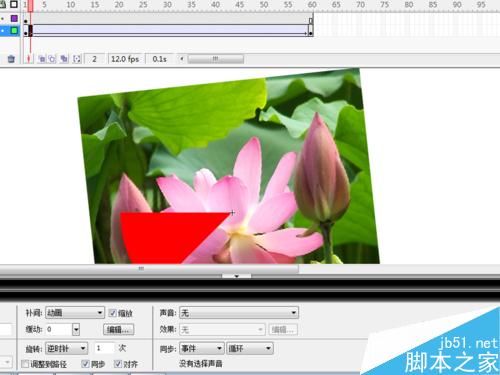The width and height of the screenshot is (500, 375).
Task: Click show all layers as outlines icon
Action: point(14,4)
